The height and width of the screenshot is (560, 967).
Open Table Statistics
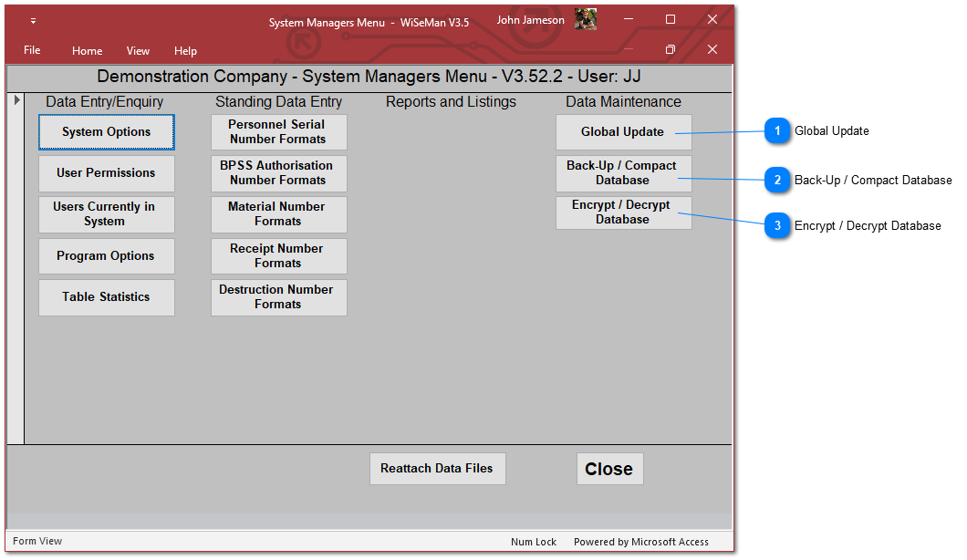tap(107, 297)
